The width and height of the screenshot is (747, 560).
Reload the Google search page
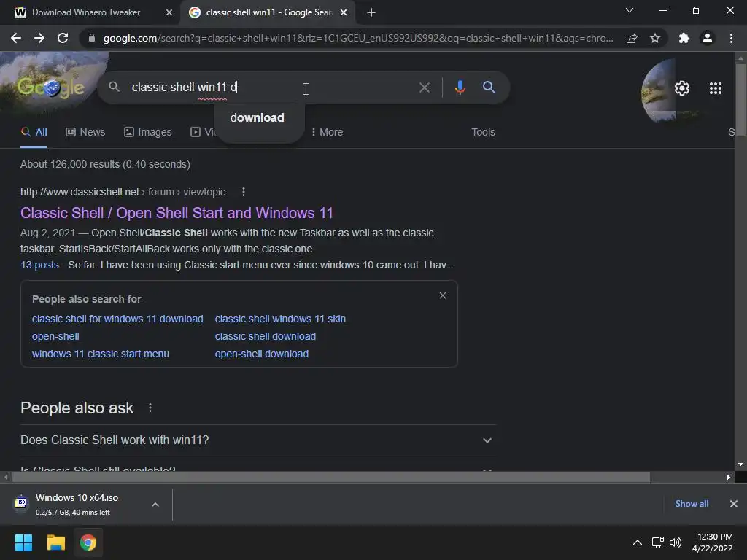pyautogui.click(x=63, y=38)
